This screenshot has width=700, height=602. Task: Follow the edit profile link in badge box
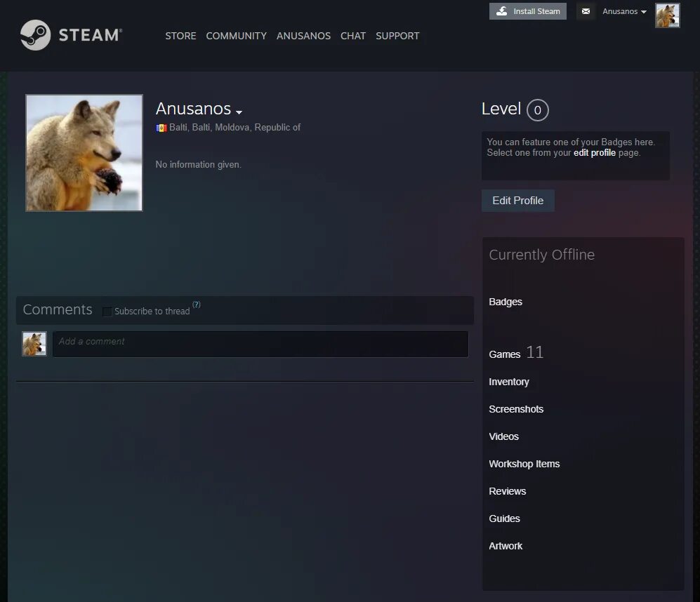594,153
